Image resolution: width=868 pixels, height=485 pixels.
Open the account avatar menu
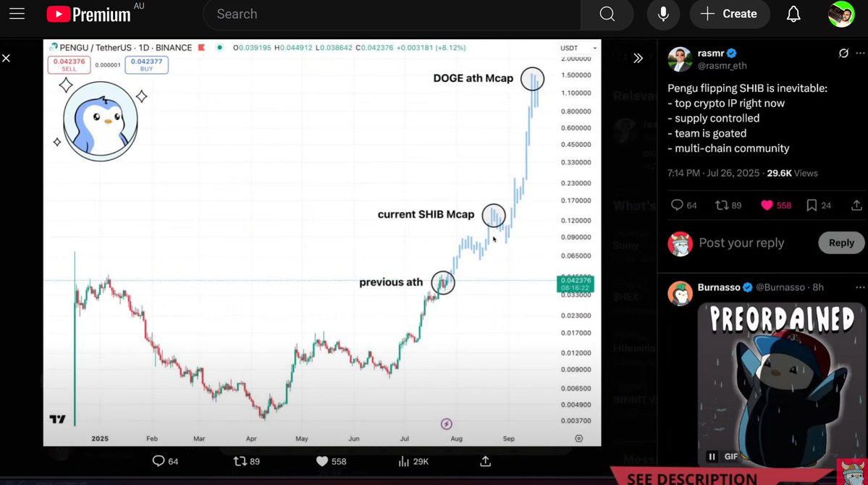click(841, 14)
